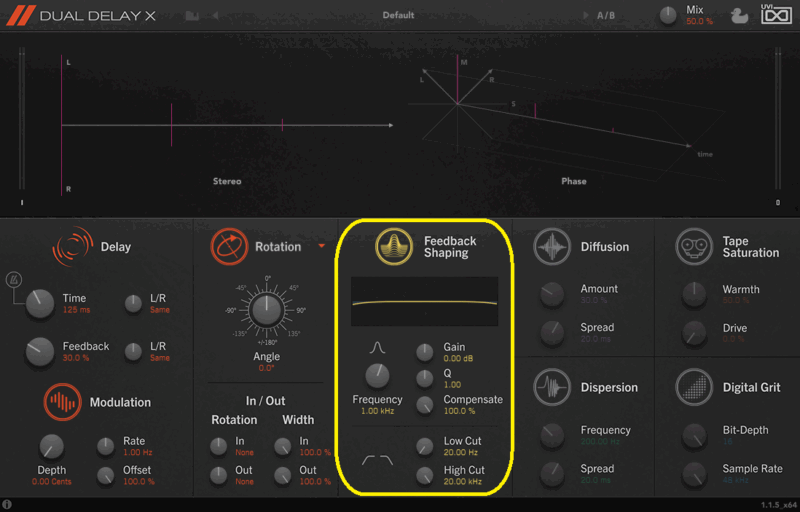
Task: Click the 0.00 Cents depth value
Action: [52, 481]
